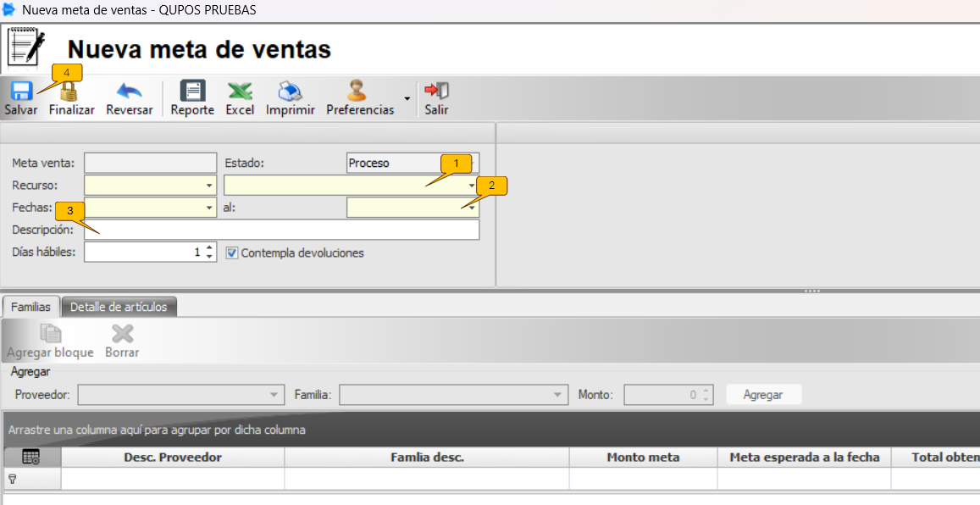Export data using the Excel icon
Image resolution: width=980 pixels, height=505 pixels.
click(x=240, y=91)
